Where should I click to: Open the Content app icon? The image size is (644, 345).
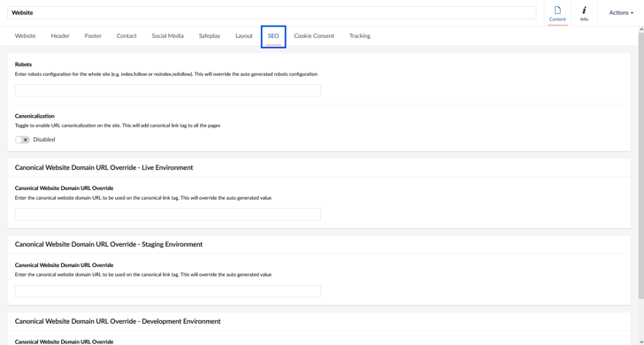(x=557, y=13)
